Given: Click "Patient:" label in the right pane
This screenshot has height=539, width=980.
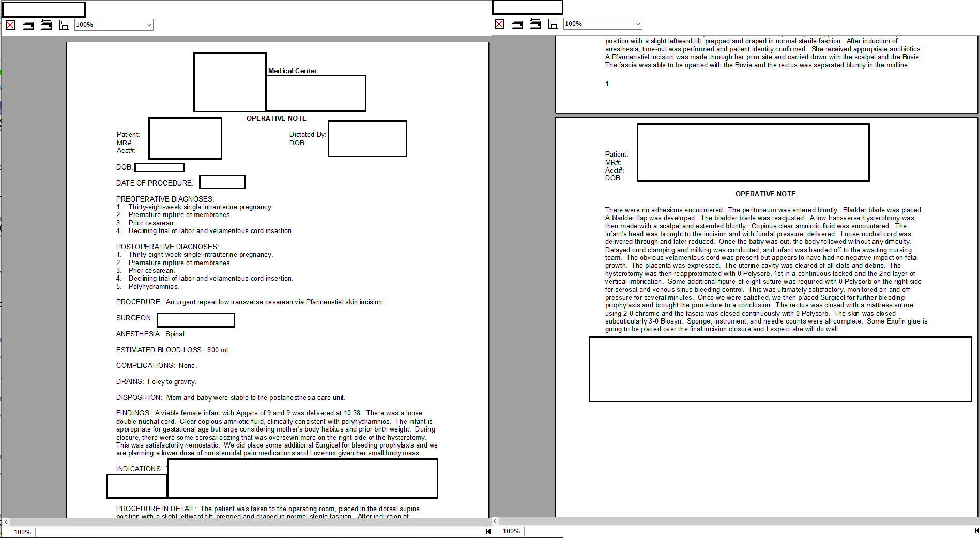Looking at the screenshot, I should click(x=617, y=154).
